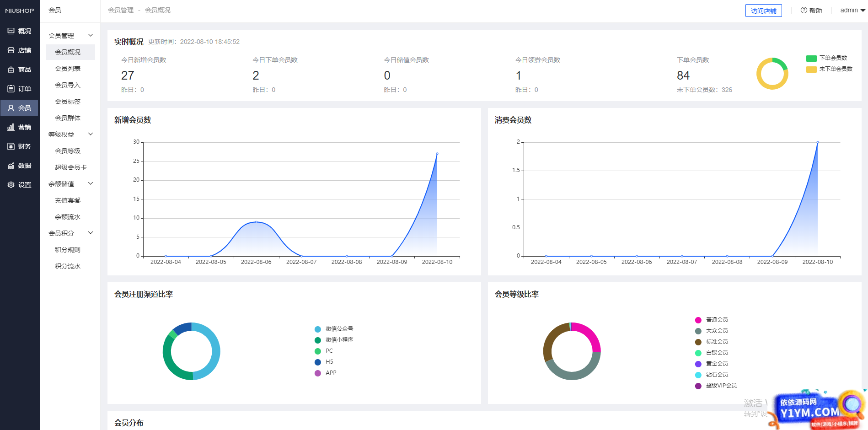Collapse the 会员管理 menu group

[x=91, y=35]
